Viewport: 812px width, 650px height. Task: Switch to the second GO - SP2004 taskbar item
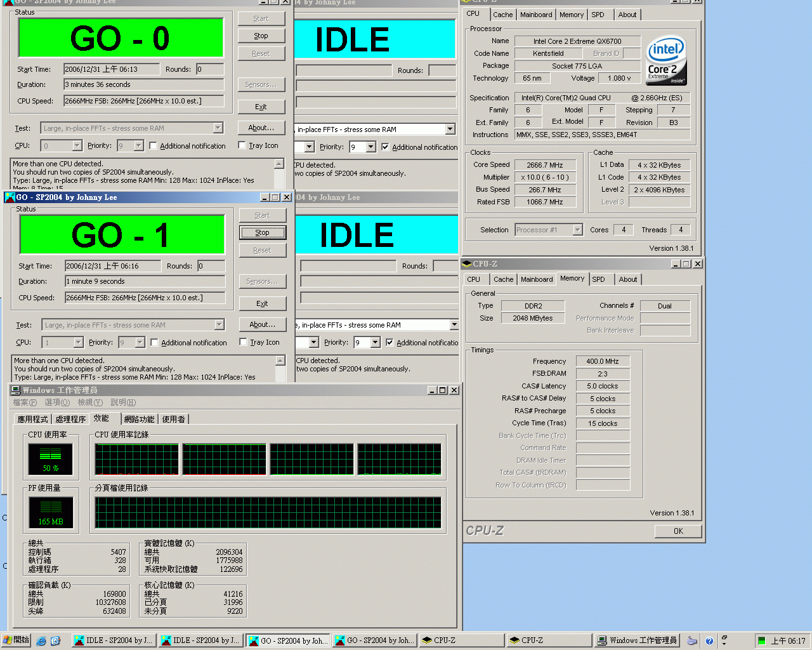point(374,640)
